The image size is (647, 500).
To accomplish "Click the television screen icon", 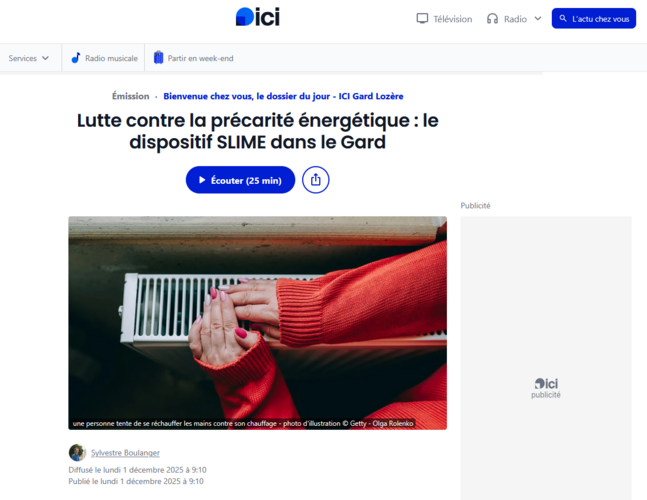I will point(422,19).
